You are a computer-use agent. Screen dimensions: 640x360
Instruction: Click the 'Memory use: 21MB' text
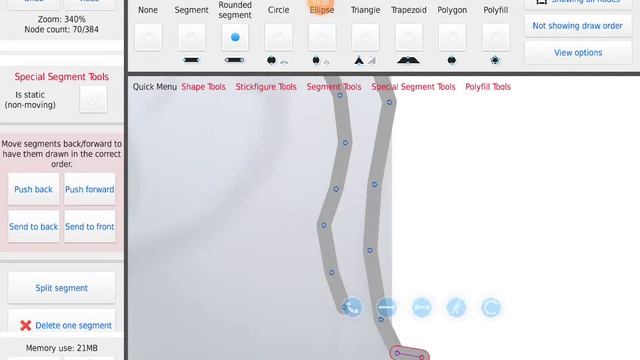(x=62, y=348)
